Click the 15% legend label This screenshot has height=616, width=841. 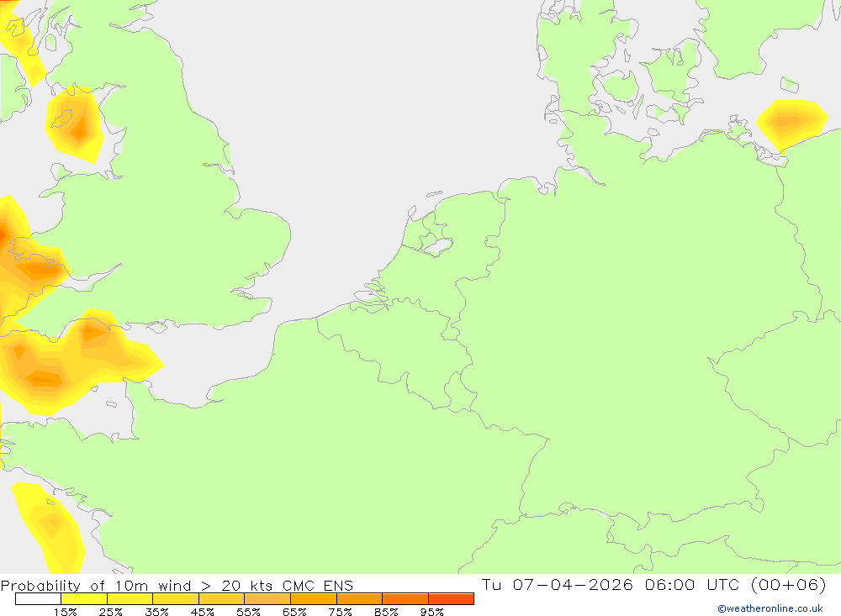pyautogui.click(x=65, y=612)
